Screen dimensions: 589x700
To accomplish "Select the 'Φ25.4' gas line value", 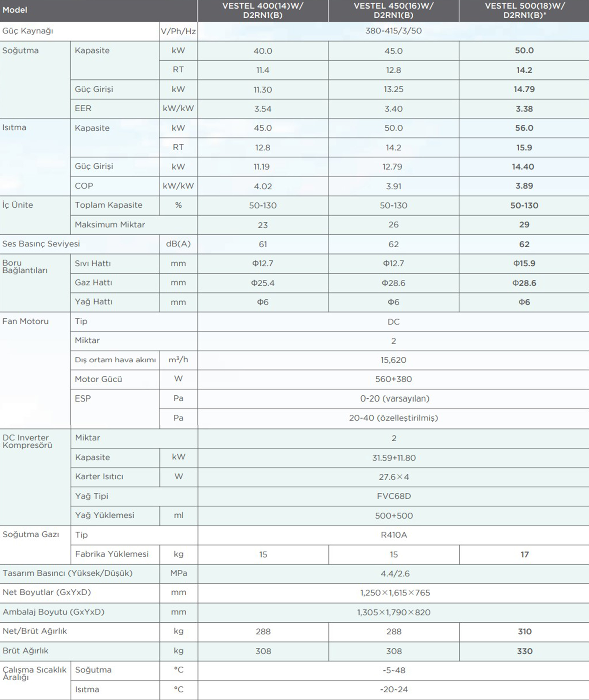I will 263,283.
